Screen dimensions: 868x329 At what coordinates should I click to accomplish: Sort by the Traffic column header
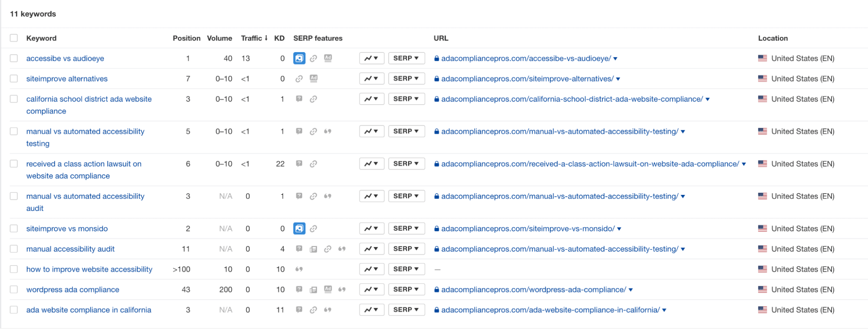click(254, 38)
